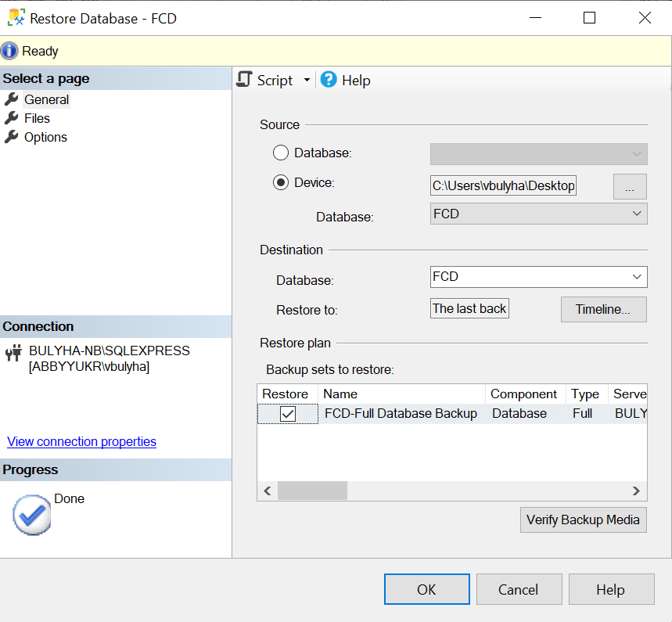672x622 pixels.
Task: Select the Database source radio button
Action: tap(281, 153)
